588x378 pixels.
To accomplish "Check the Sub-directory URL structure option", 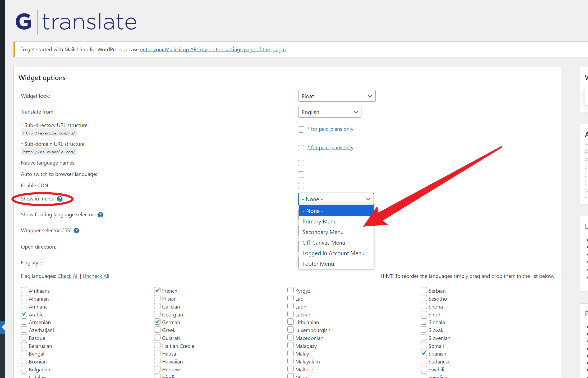I will (301, 129).
